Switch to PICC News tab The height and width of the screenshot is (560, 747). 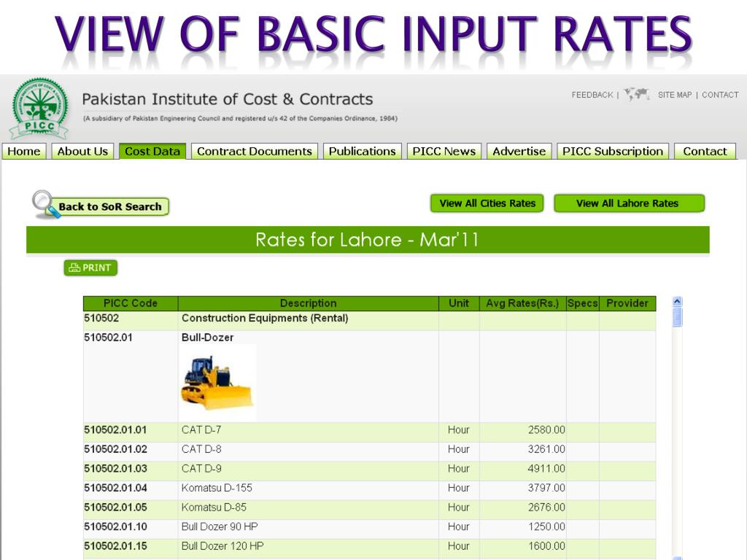(x=444, y=151)
